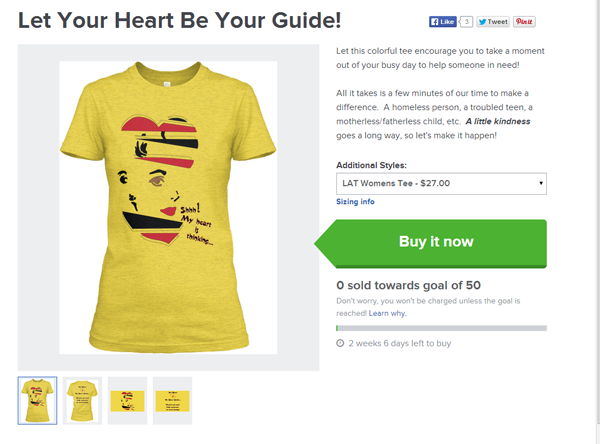Click the Facebook like count bubble
This screenshot has width=600, height=444.
466,22
